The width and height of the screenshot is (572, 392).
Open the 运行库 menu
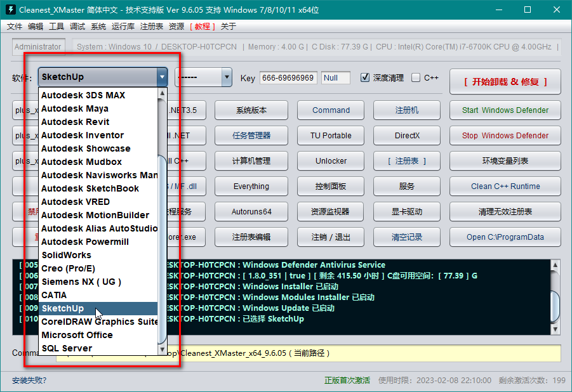click(123, 26)
